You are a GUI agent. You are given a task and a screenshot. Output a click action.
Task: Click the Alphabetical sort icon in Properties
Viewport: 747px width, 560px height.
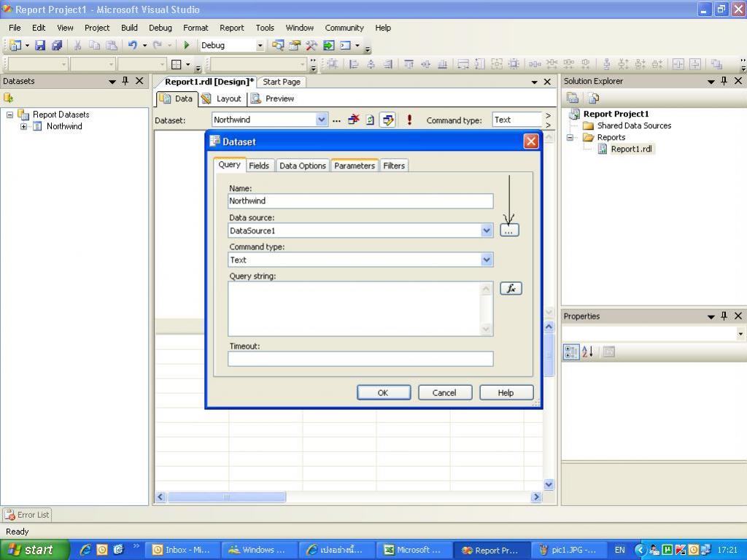(588, 352)
